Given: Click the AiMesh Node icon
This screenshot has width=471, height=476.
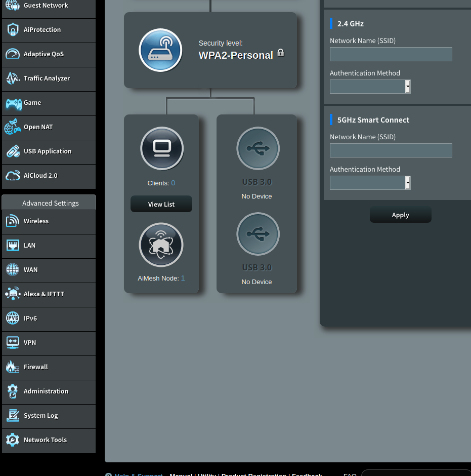Looking at the screenshot, I should tap(161, 245).
